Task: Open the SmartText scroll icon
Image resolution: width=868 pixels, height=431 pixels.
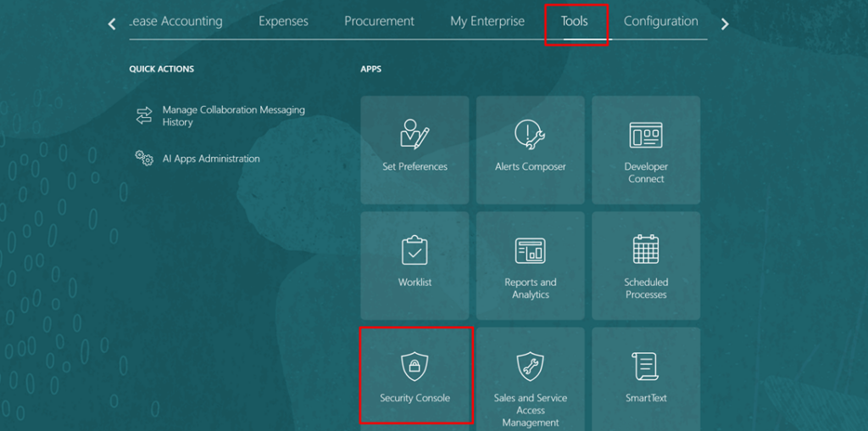Action: pyautogui.click(x=645, y=367)
